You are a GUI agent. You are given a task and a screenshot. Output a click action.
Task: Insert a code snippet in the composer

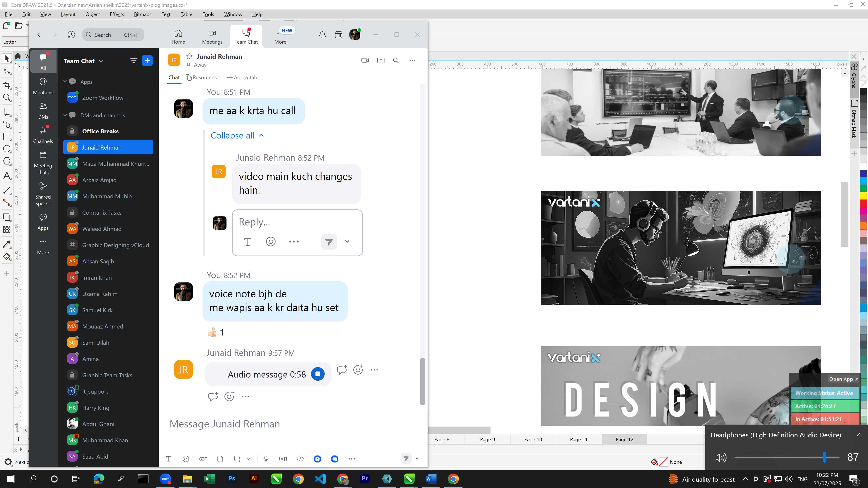pos(300,459)
